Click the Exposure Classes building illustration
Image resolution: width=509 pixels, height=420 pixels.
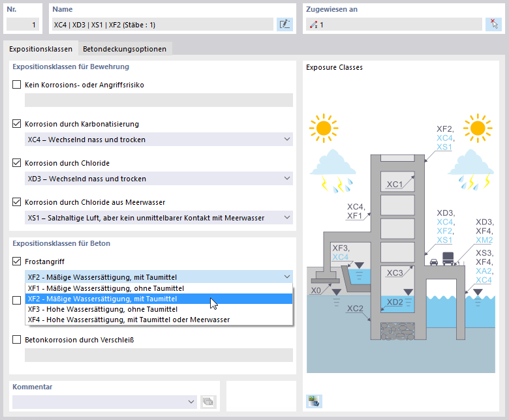[401, 243]
